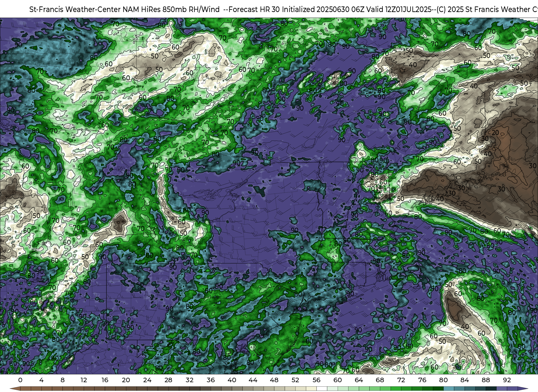Click colorbar tick label '76'
This screenshot has width=538, height=392.
[422, 380]
